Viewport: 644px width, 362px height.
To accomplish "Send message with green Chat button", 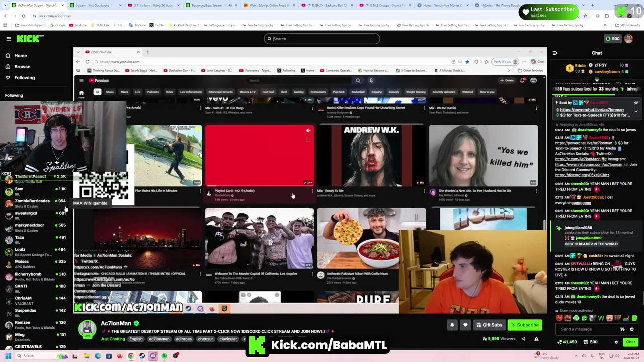I will pyautogui.click(x=630, y=342).
